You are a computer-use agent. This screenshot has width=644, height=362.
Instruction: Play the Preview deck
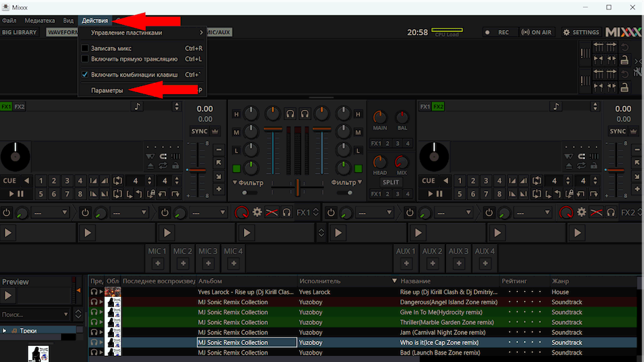[8, 295]
